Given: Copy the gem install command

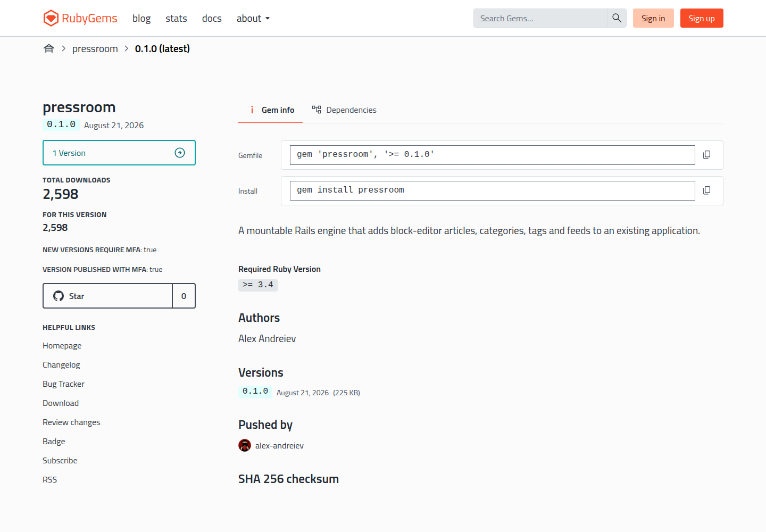Looking at the screenshot, I should pyautogui.click(x=706, y=190).
